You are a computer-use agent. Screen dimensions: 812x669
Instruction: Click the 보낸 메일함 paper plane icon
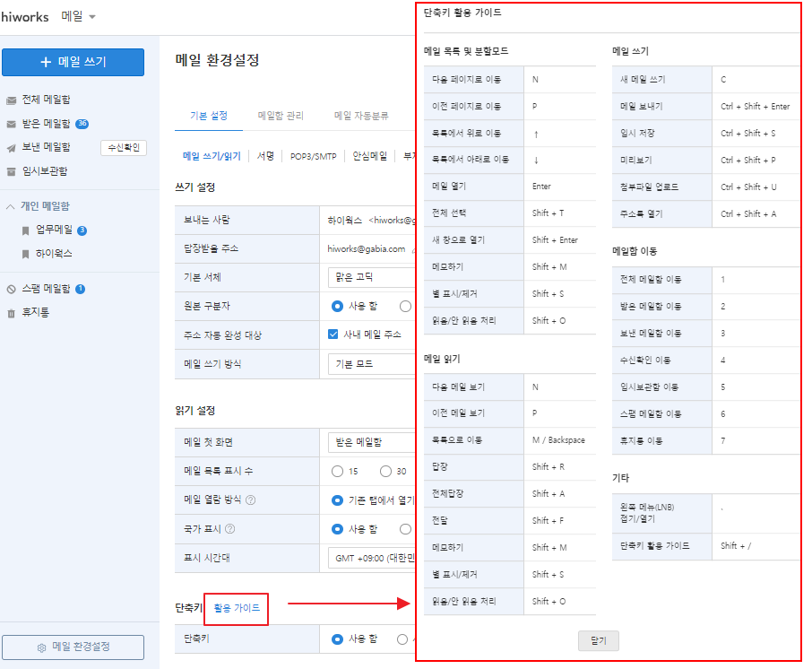(12, 148)
